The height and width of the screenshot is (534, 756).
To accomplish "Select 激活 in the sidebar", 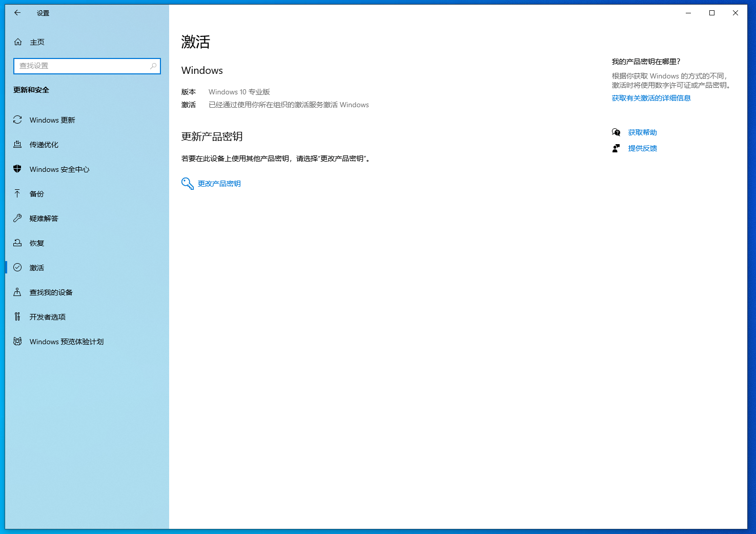I will click(x=87, y=268).
